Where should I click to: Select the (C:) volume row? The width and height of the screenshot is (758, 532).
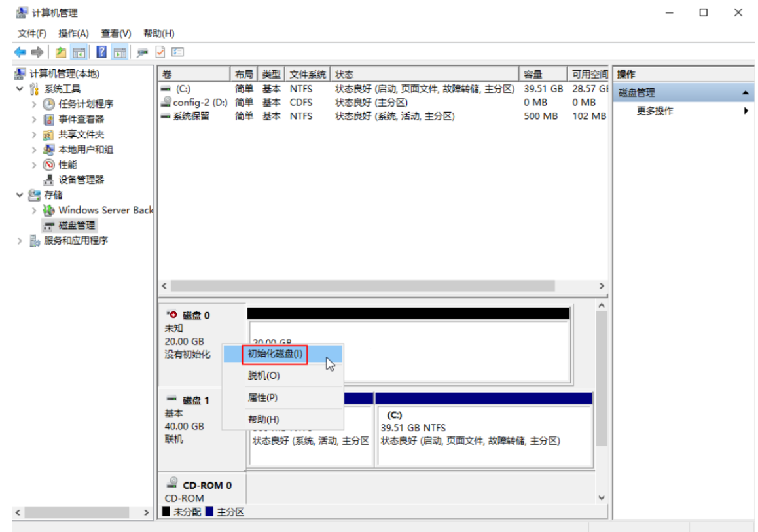click(384, 89)
